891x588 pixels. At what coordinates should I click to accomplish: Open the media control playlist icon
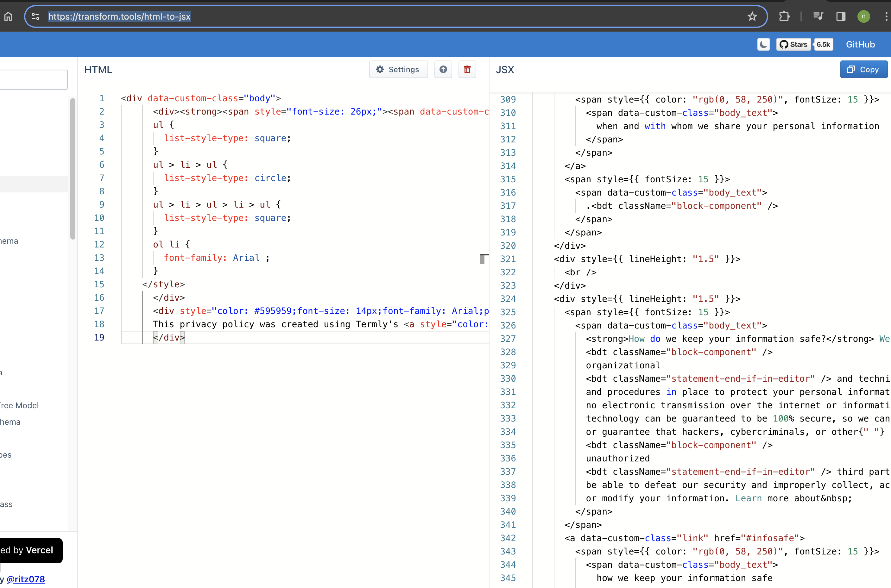818,16
